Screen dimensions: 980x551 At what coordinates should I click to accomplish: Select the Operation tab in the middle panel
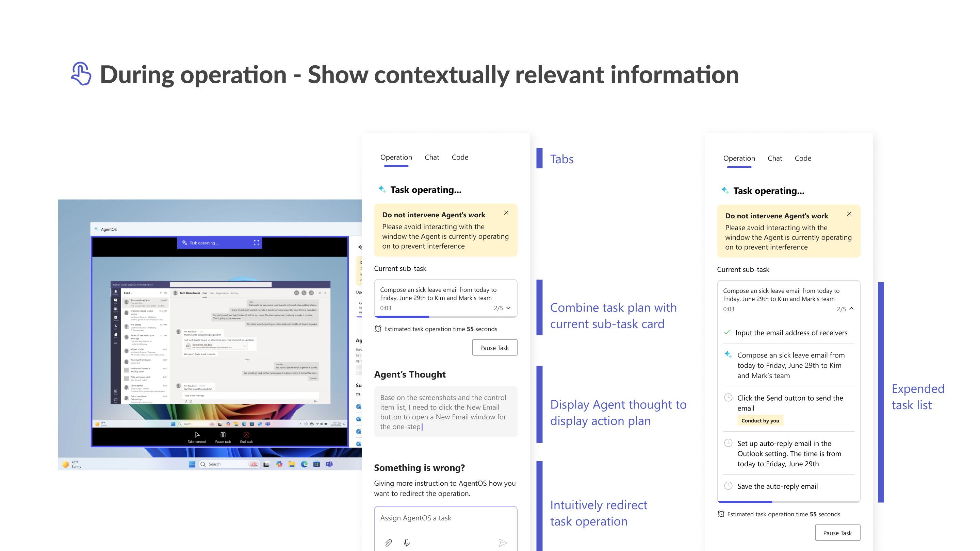click(396, 157)
